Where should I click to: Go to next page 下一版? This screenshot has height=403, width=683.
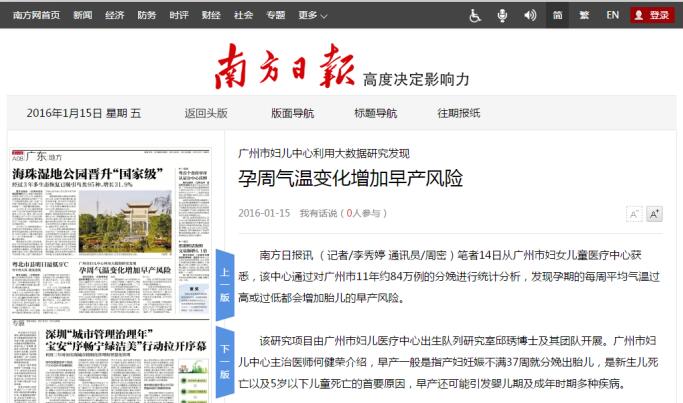coord(225,362)
